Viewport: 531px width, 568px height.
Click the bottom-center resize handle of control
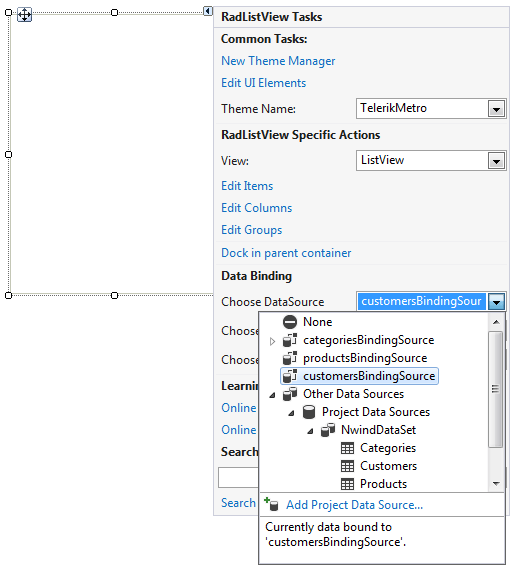click(114, 296)
